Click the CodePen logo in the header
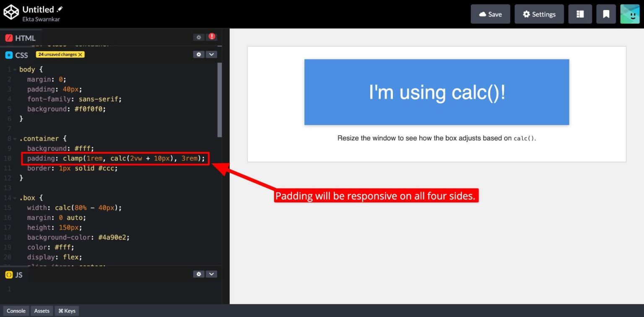Screen dimensions: 644x317 point(11,12)
